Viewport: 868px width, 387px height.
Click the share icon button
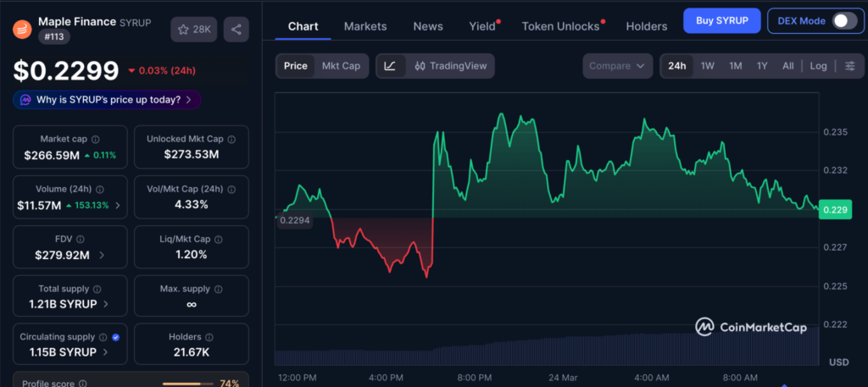pos(236,30)
